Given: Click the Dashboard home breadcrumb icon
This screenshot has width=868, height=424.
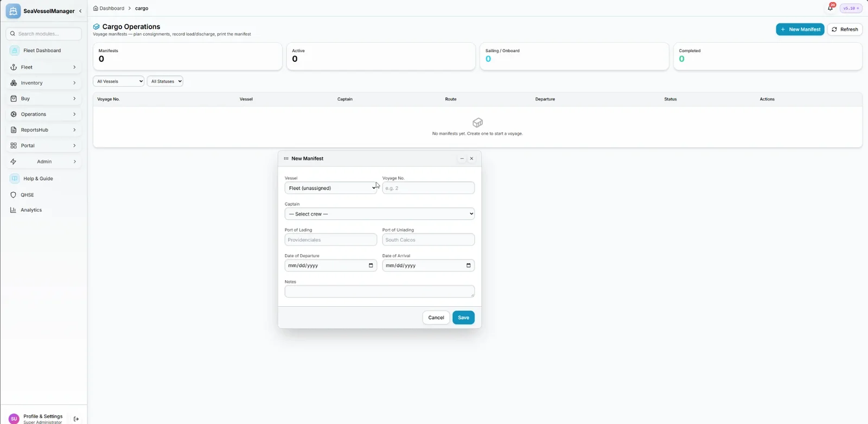Looking at the screenshot, I should click(95, 8).
